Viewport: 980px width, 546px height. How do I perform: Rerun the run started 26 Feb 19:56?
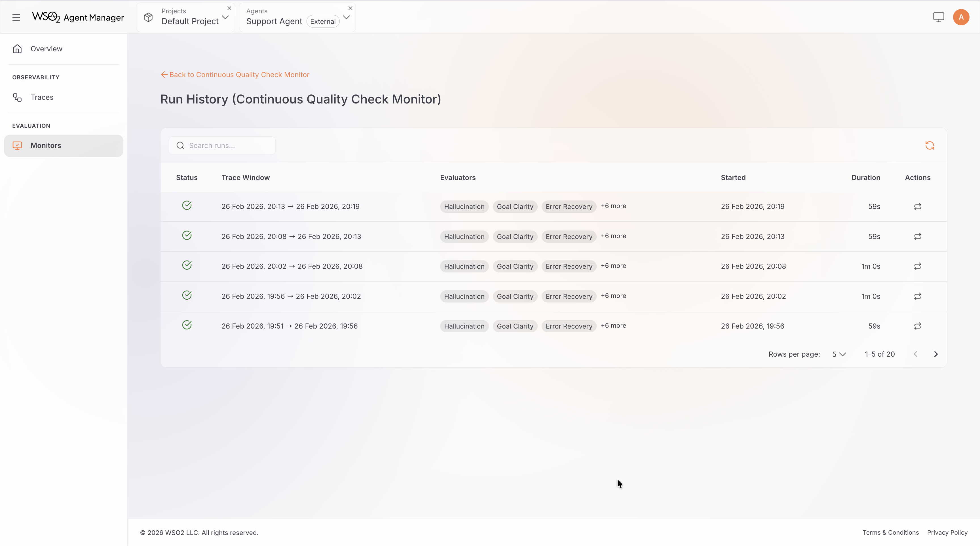(x=918, y=326)
